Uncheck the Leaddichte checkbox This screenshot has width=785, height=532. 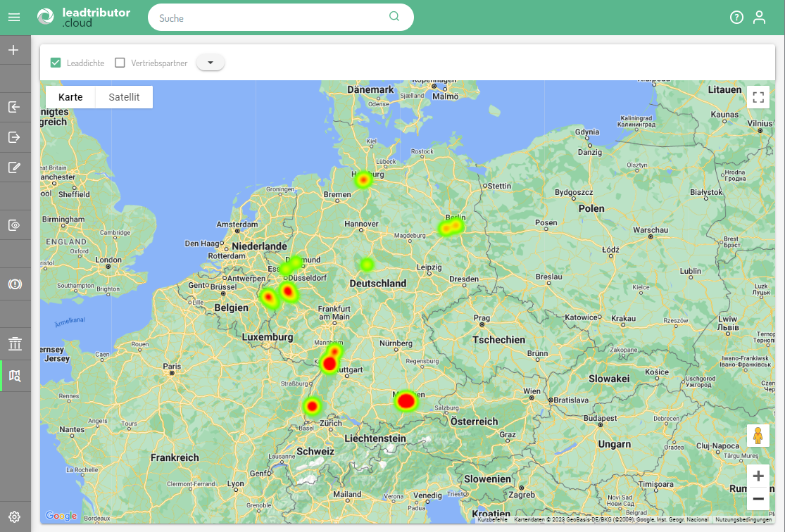(56, 63)
